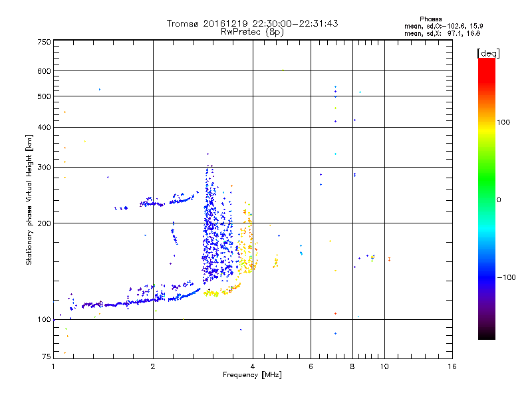Click the plot title 'Tromsø 20161219 22:30:00-22:31:43'

[x=252, y=23]
